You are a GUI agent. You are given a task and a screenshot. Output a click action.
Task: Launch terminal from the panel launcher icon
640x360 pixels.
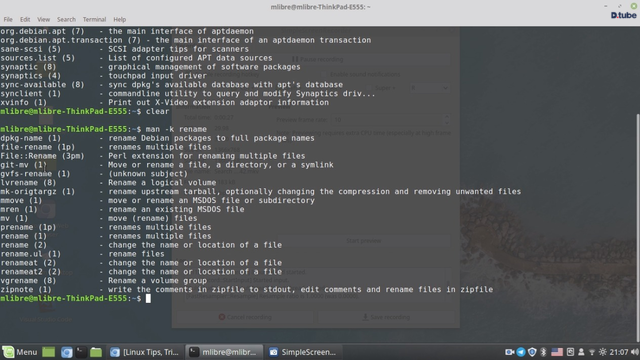tap(81, 352)
